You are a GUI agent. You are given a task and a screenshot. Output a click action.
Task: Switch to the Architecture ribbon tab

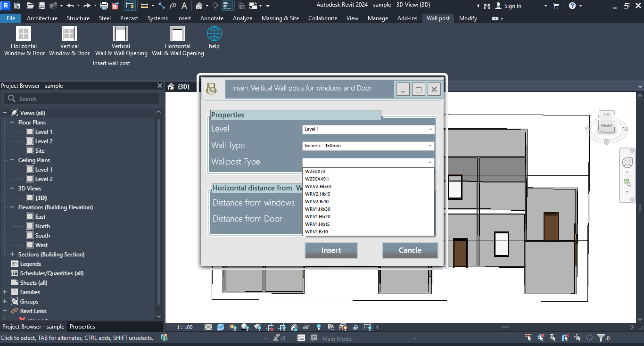click(42, 18)
